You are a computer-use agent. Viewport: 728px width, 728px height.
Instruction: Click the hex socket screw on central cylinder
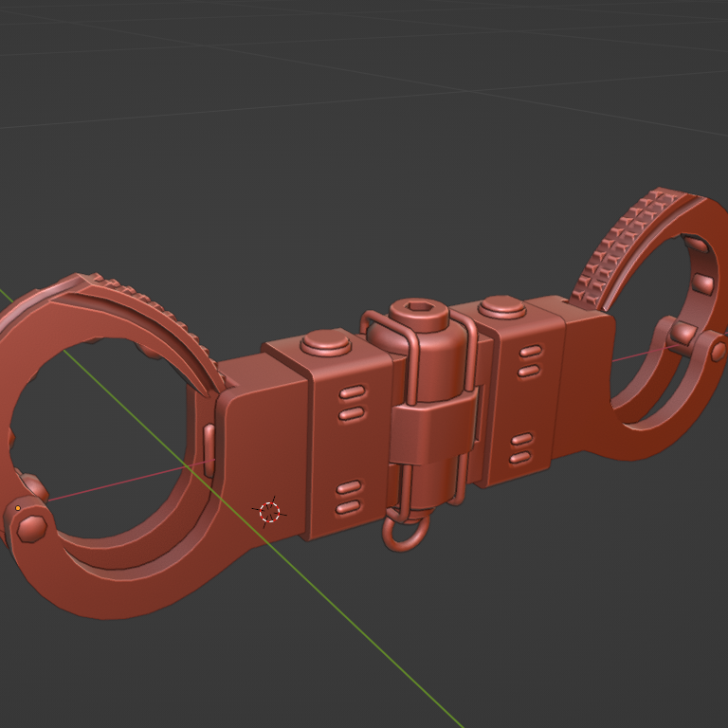(419, 312)
